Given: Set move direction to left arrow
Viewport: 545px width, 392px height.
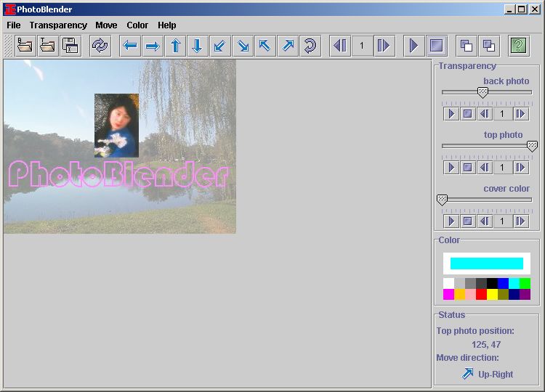Looking at the screenshot, I should pyautogui.click(x=130, y=46).
